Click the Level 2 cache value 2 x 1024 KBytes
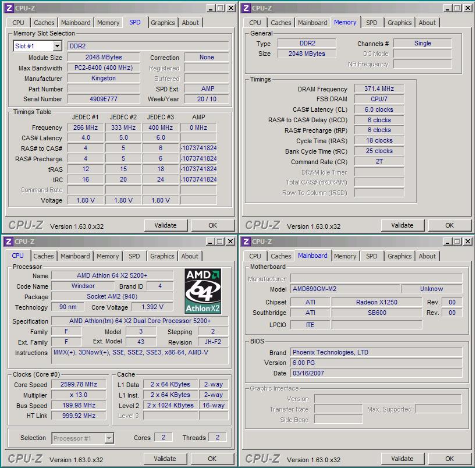Screen dimensions: 476x468 pyautogui.click(x=170, y=405)
